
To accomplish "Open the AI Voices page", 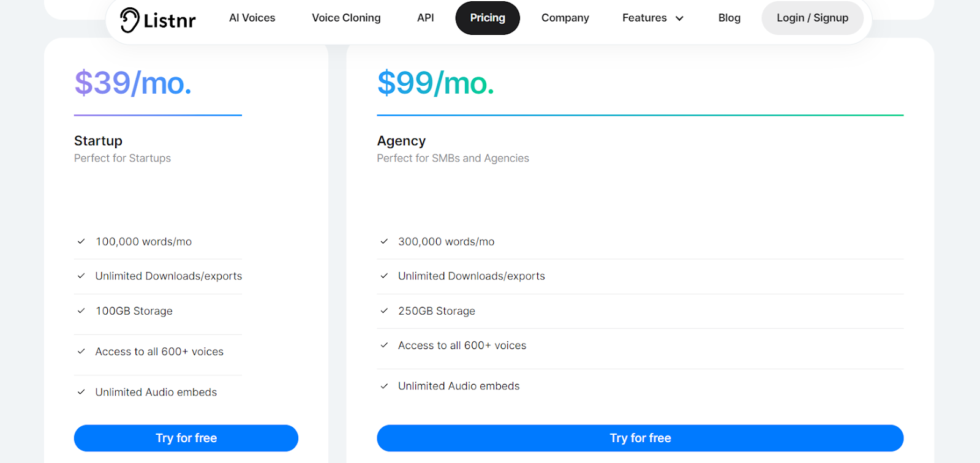I will click(252, 18).
